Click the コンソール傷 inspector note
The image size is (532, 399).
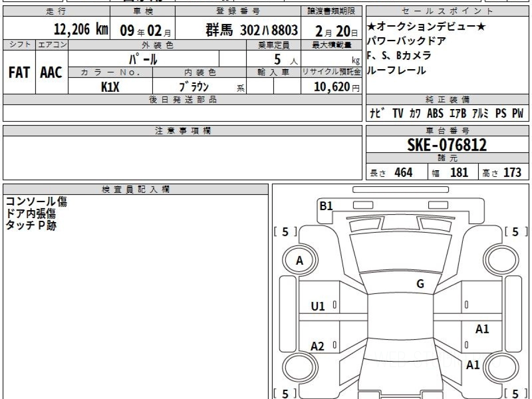tap(36, 202)
